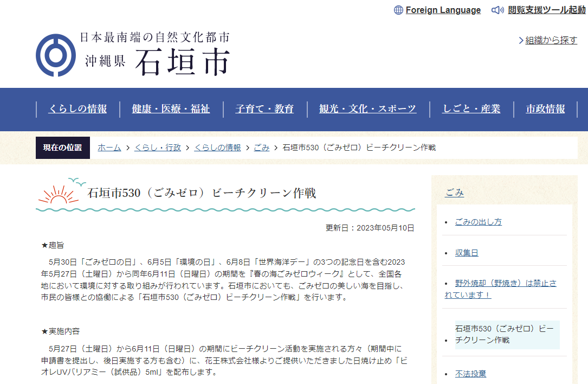Click the globe icon beside Foreign Language
This screenshot has width=588, height=384.
tap(398, 10)
